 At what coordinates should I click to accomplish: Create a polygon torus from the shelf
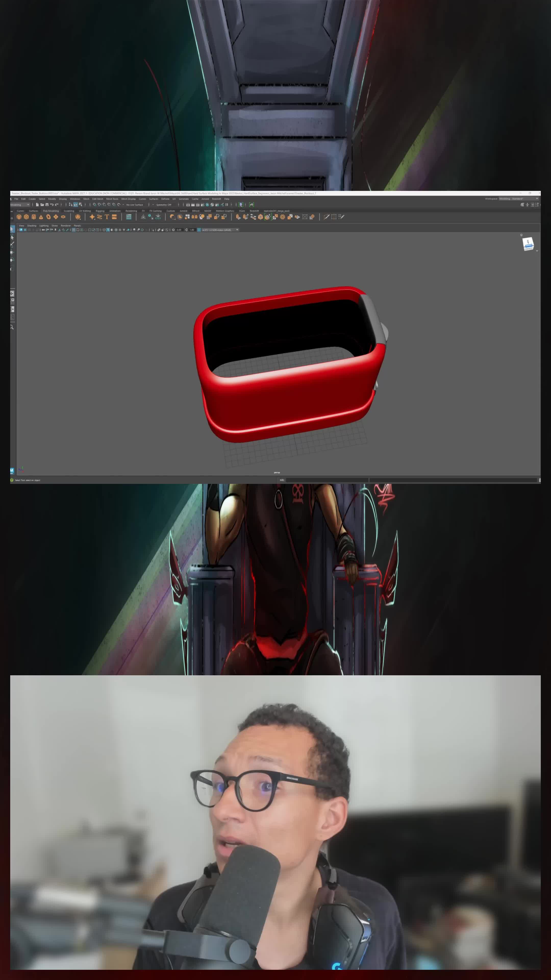(x=48, y=217)
